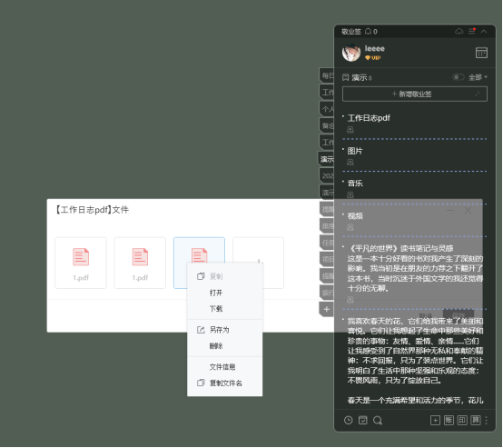Viewport: 503px width, 448px height.
Task: Click the attachment icon under 音乐
Action: 350,194
